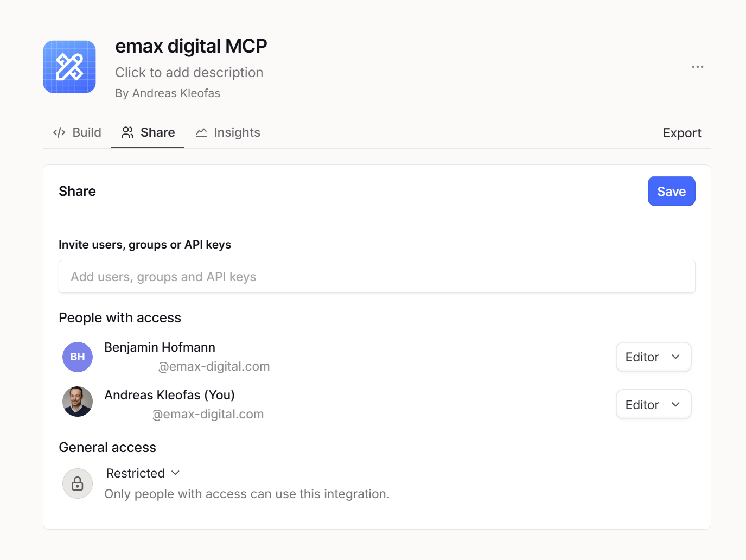
Task: Click the 'Invite users, groups or API keys' label
Action: click(145, 245)
